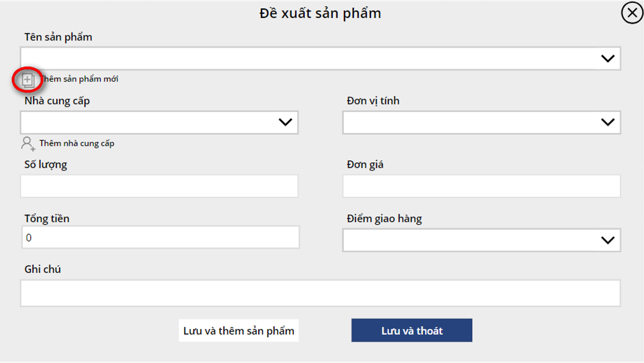Click the Đơn vị tính chevron arrow

coord(608,123)
